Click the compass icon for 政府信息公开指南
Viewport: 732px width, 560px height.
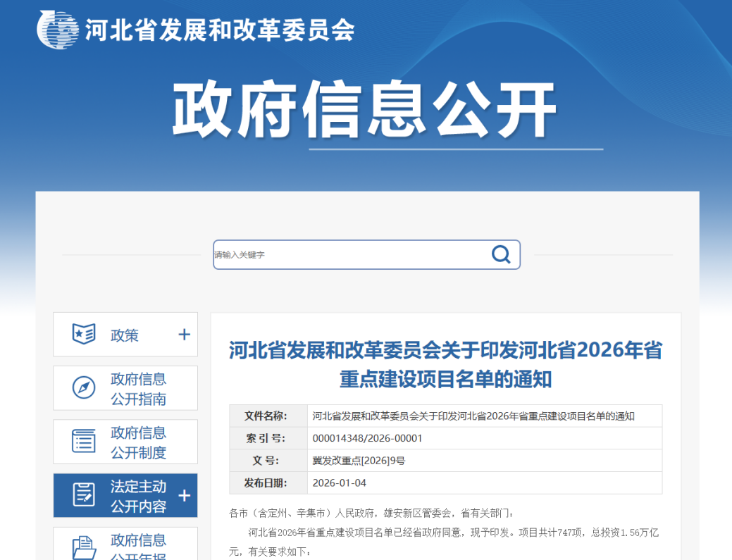coord(84,388)
